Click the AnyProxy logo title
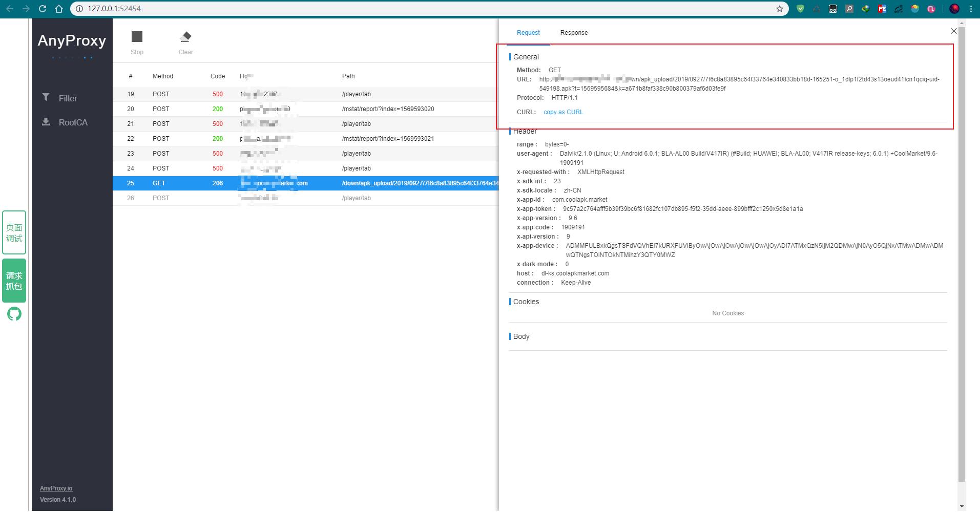The height and width of the screenshot is (513, 980). pyautogui.click(x=72, y=40)
